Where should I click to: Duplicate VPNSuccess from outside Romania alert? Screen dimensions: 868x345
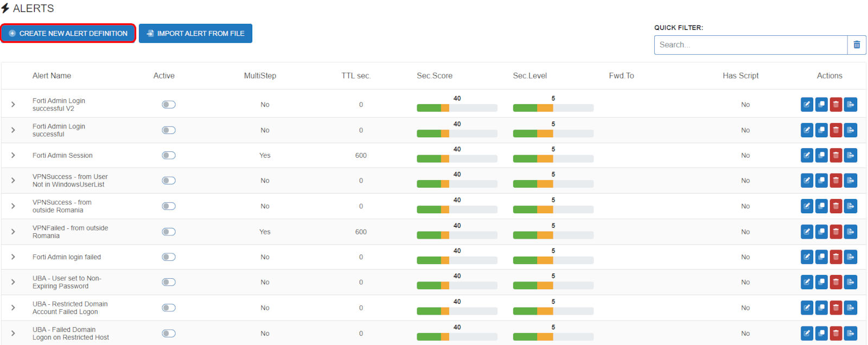(x=821, y=206)
